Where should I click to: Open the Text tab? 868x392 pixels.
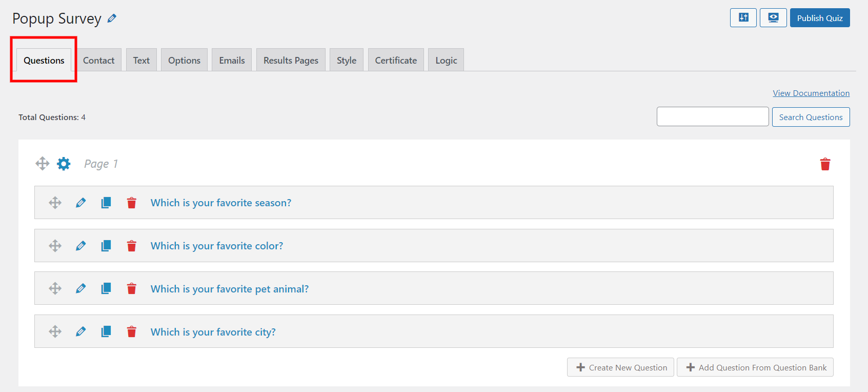(142, 60)
